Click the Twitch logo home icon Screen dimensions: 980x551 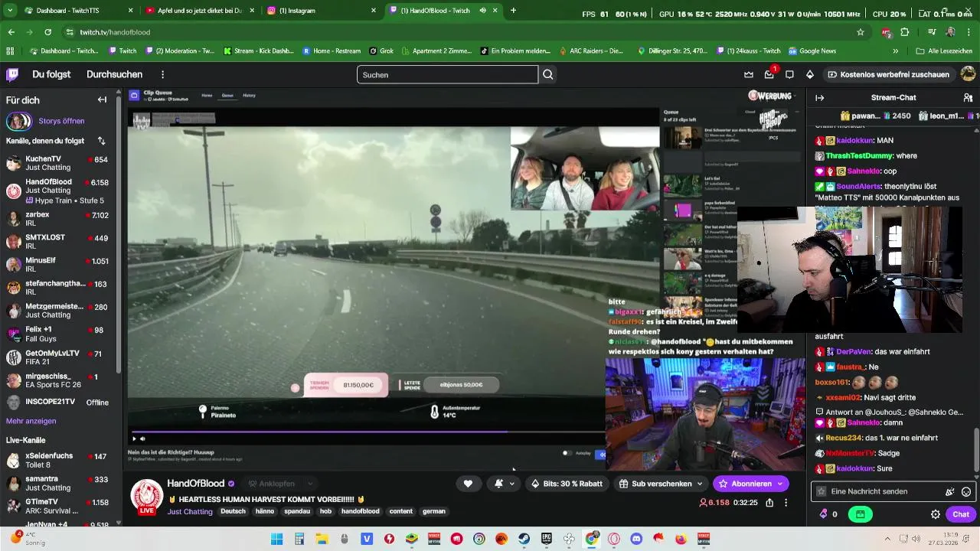(12, 74)
